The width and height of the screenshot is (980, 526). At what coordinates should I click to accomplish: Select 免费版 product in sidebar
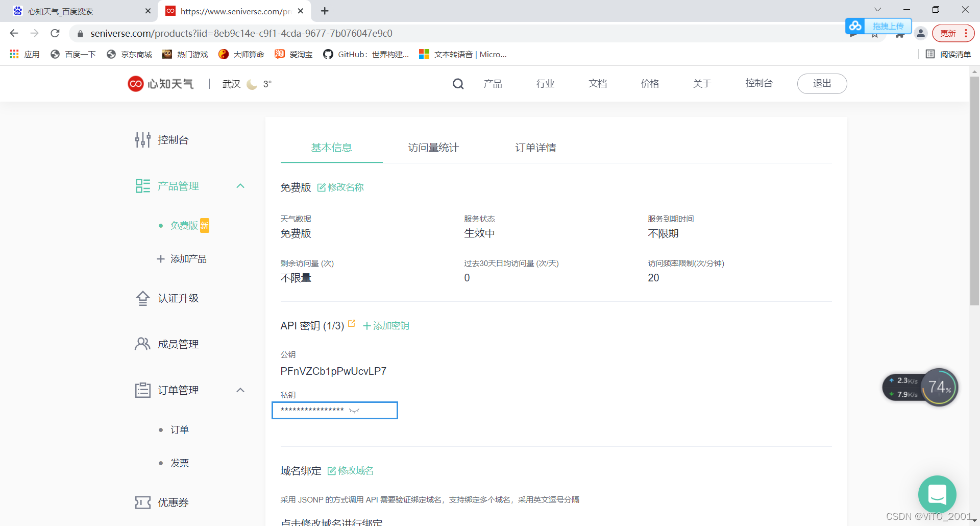[x=184, y=226]
